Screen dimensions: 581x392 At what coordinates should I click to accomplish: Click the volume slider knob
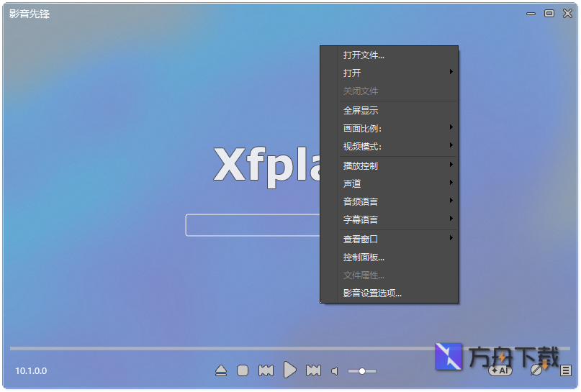(362, 371)
